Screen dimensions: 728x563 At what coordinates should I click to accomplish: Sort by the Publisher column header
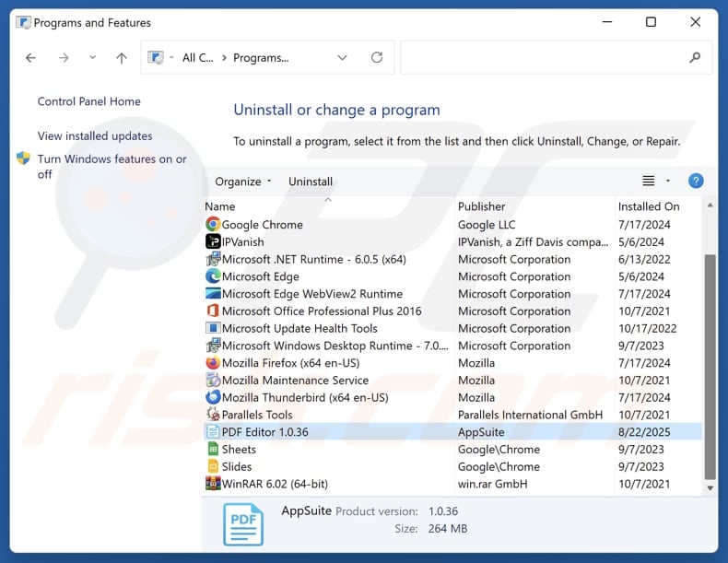pyautogui.click(x=481, y=206)
